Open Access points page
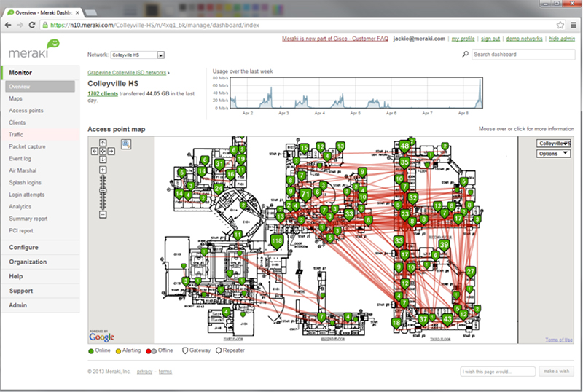The width and height of the screenshot is (583, 392). point(26,111)
